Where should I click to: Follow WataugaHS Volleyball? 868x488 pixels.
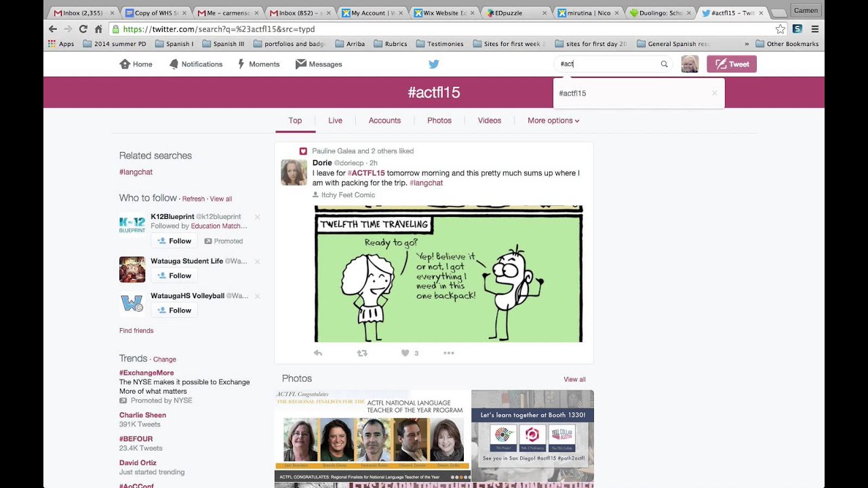coord(174,310)
